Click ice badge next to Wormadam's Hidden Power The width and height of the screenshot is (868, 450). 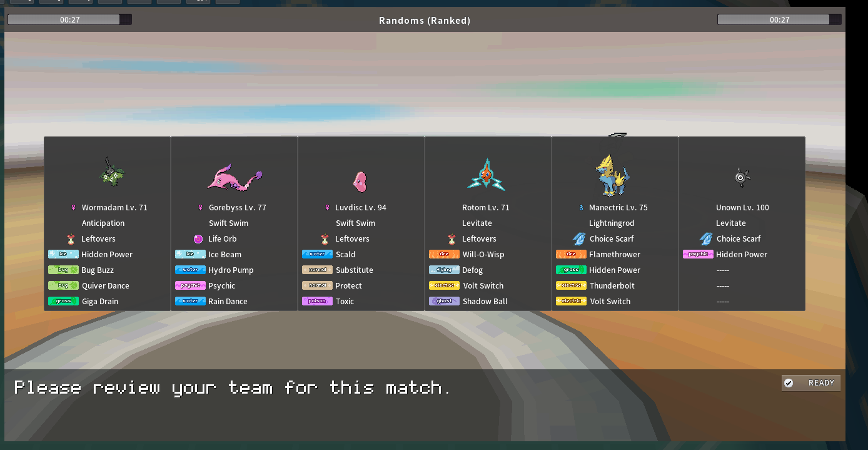[x=64, y=254]
